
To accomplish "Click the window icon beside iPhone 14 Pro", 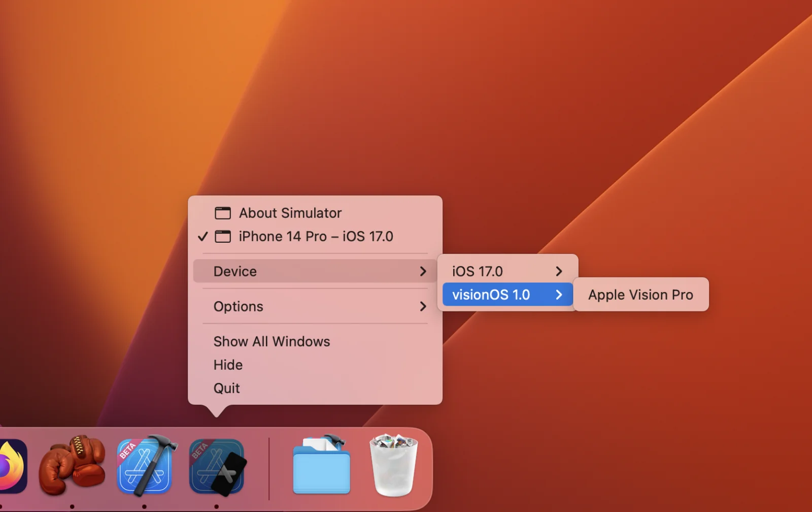I will coord(223,236).
